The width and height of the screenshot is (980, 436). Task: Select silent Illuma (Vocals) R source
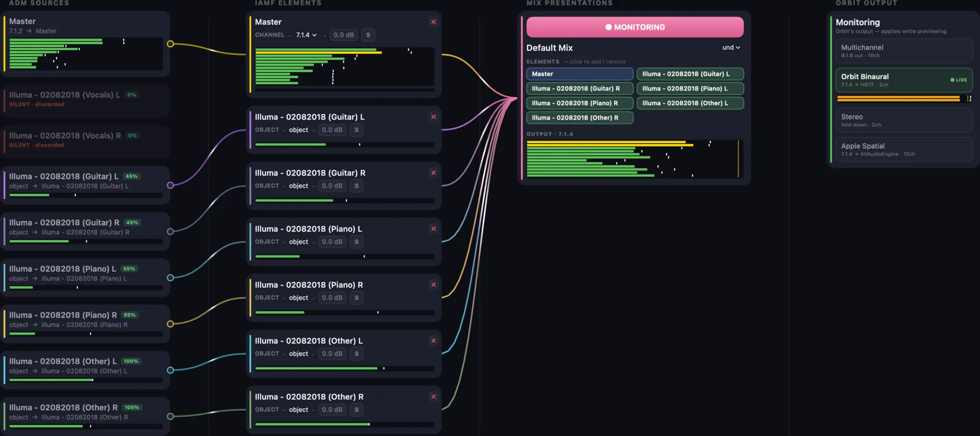tap(86, 141)
